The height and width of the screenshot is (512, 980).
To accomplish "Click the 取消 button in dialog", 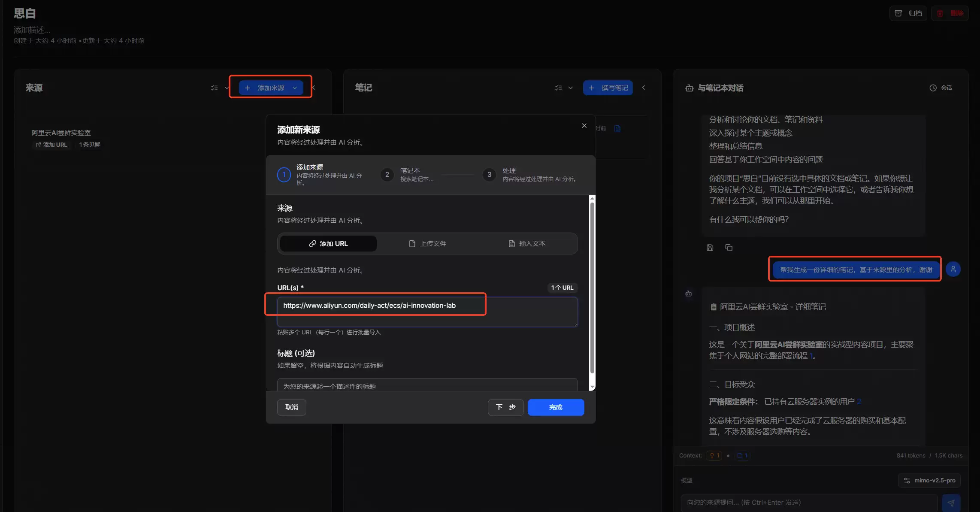I will click(x=292, y=407).
